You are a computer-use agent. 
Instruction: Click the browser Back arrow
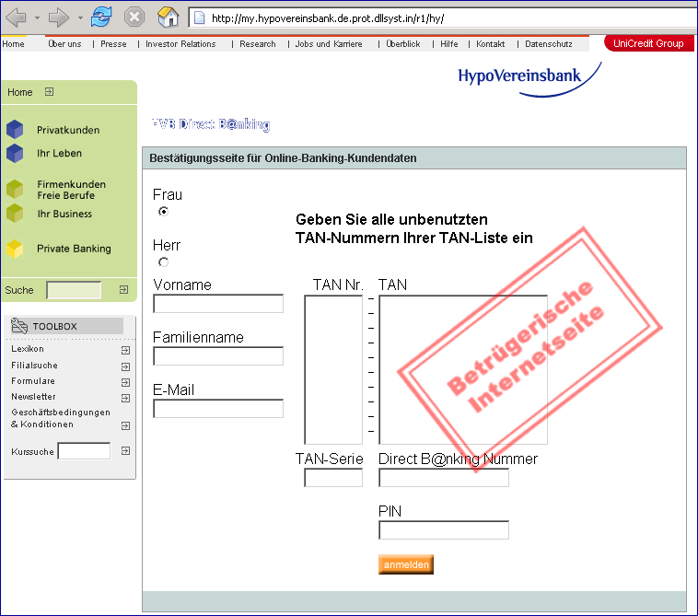17,17
